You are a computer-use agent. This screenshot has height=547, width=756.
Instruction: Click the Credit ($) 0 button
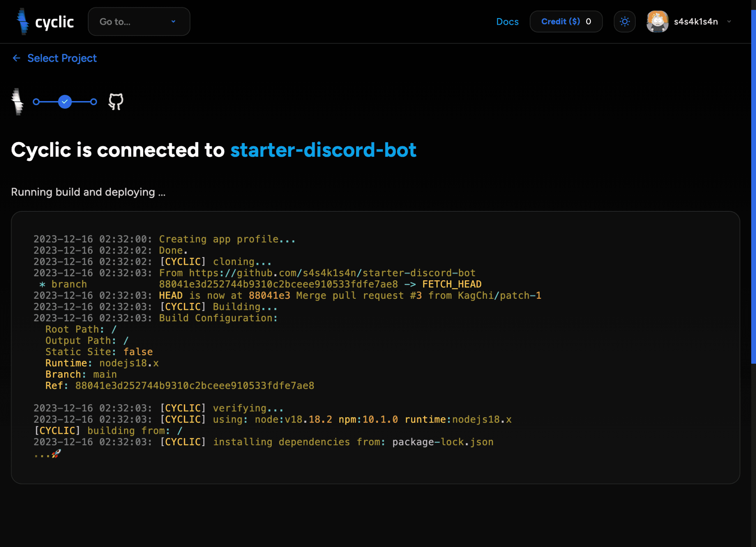tap(566, 21)
